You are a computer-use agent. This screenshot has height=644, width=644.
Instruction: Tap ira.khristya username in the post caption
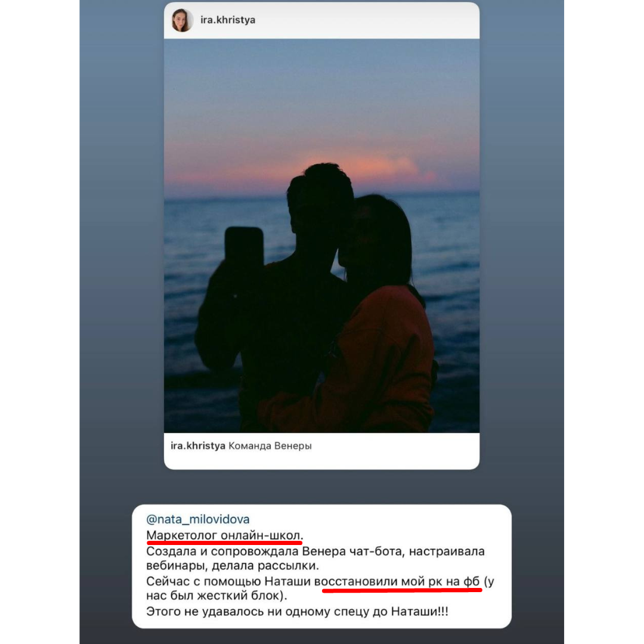coord(198,445)
